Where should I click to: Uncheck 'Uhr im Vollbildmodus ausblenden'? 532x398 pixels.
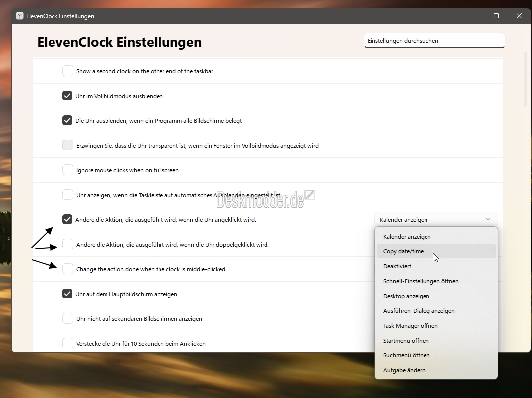67,96
